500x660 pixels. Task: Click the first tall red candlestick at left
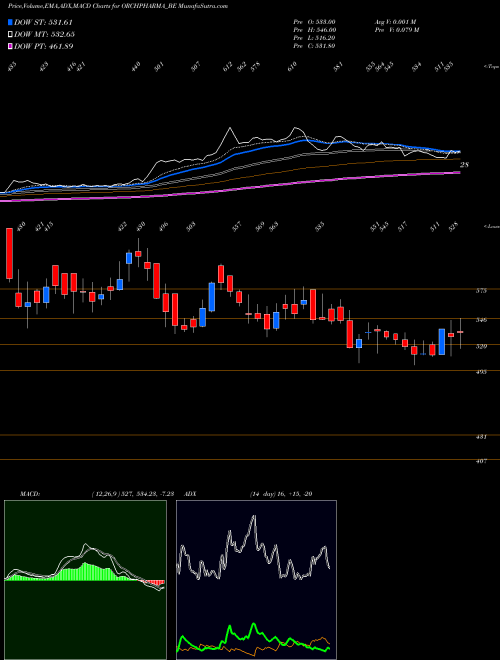click(x=9, y=253)
